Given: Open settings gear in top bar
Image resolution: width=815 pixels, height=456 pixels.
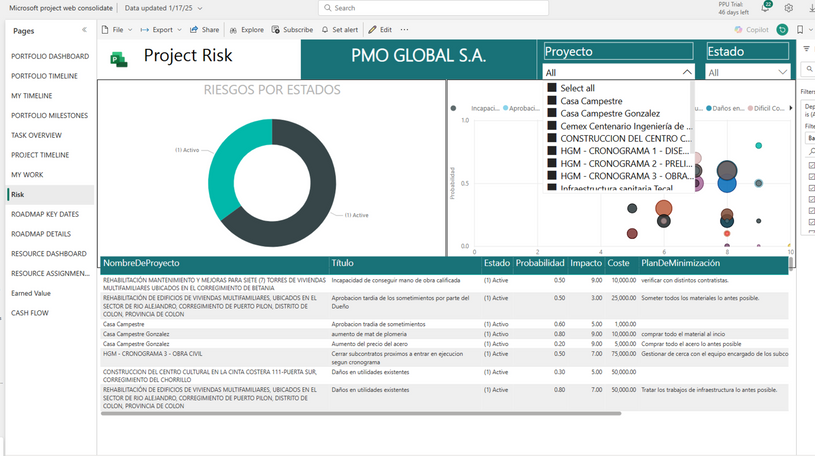Looking at the screenshot, I should (788, 8).
